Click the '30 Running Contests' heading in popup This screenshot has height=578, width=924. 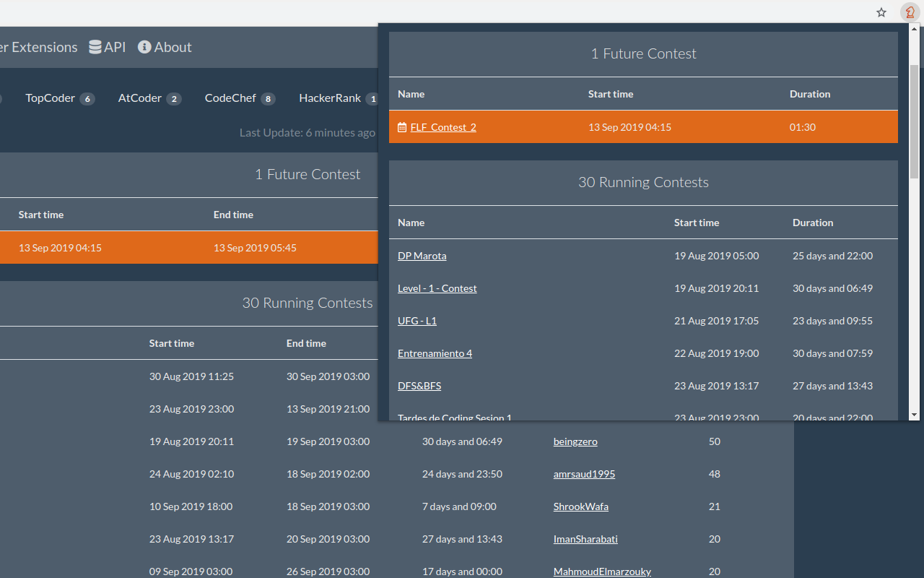pos(643,183)
